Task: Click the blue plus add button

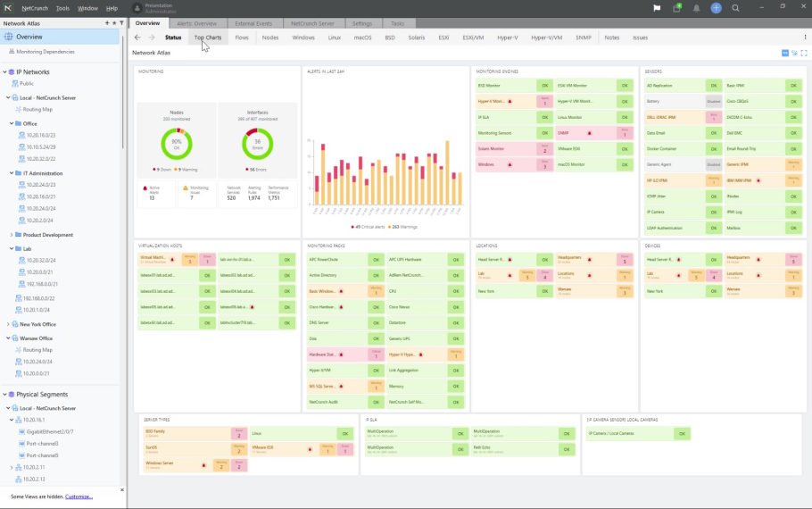Action: coord(717,8)
